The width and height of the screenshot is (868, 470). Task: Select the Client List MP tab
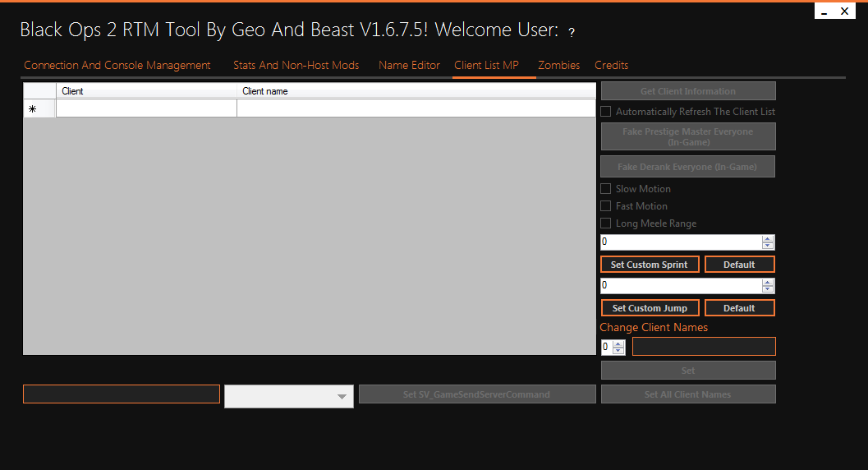(487, 66)
